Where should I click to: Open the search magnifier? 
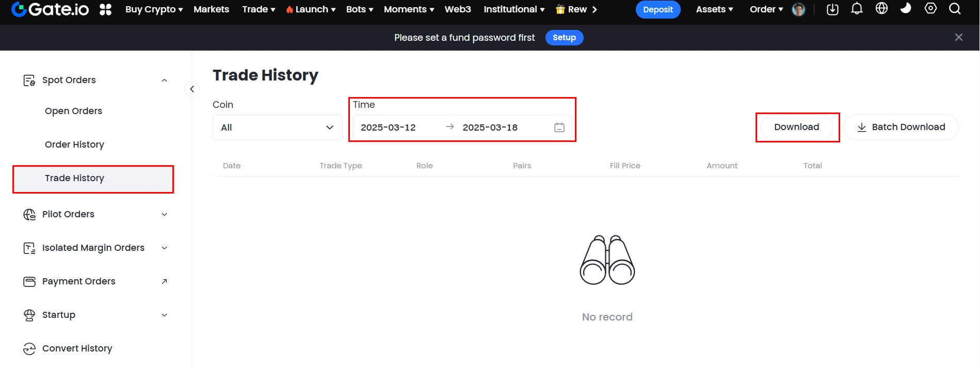[955, 9]
